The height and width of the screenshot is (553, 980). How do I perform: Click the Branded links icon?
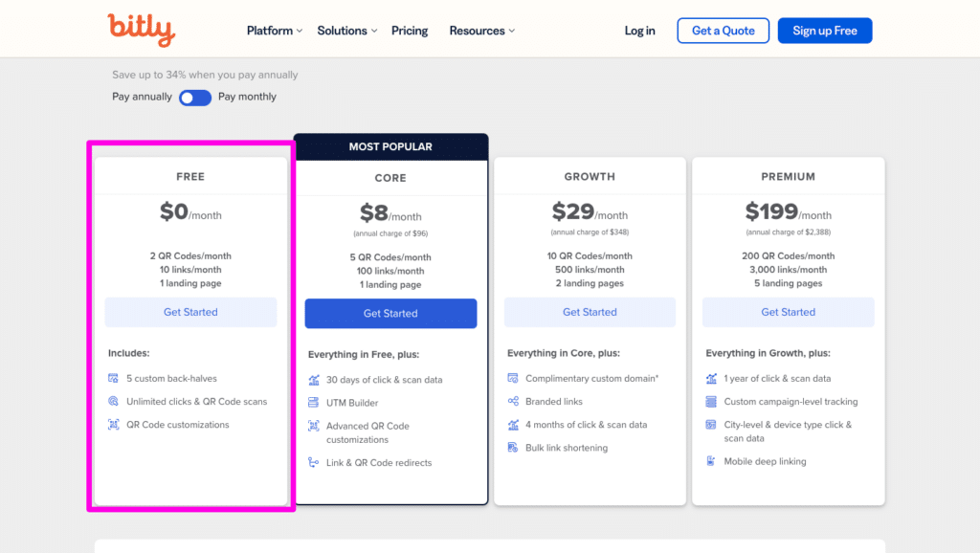(513, 401)
